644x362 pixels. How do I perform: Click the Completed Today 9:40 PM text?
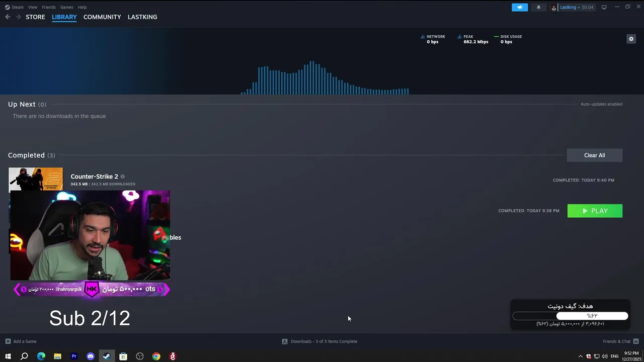(584, 180)
